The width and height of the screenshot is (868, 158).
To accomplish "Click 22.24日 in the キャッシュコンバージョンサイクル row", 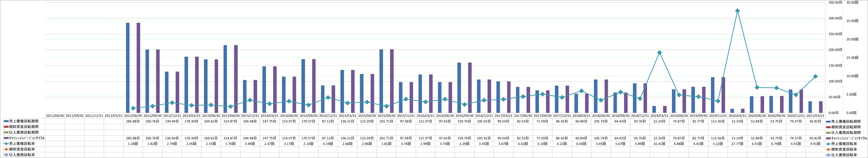I will (x=659, y=138).
